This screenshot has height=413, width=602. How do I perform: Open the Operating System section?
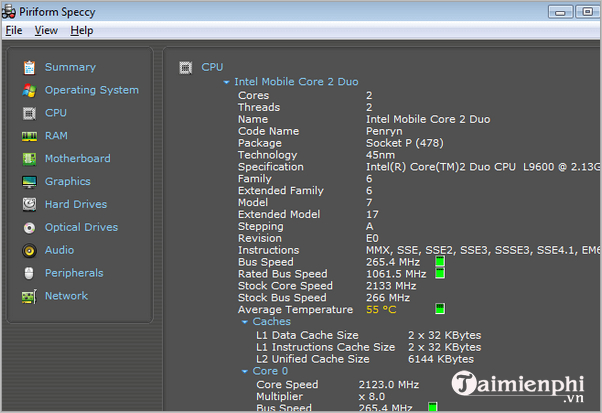coord(92,90)
